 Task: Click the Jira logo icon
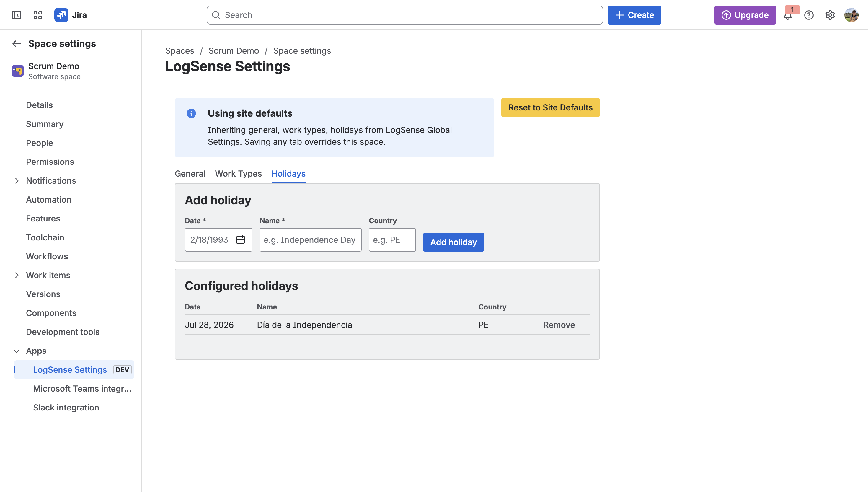click(x=61, y=15)
